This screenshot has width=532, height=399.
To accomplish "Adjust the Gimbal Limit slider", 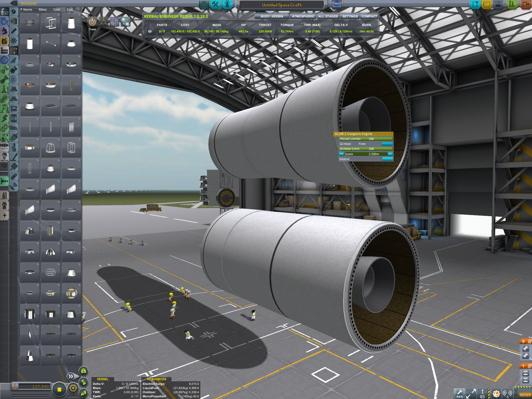I will coord(366,149).
